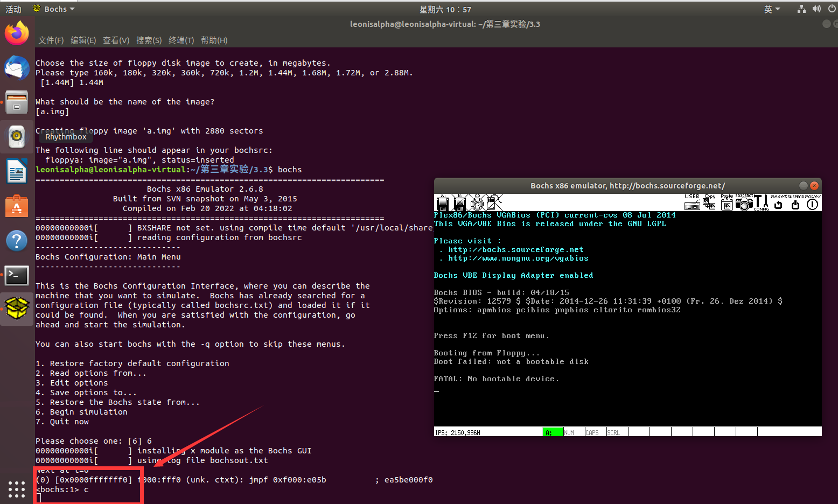Click the '4. Save options to...' line
Viewport: 838px width, 504px height.
(86, 393)
